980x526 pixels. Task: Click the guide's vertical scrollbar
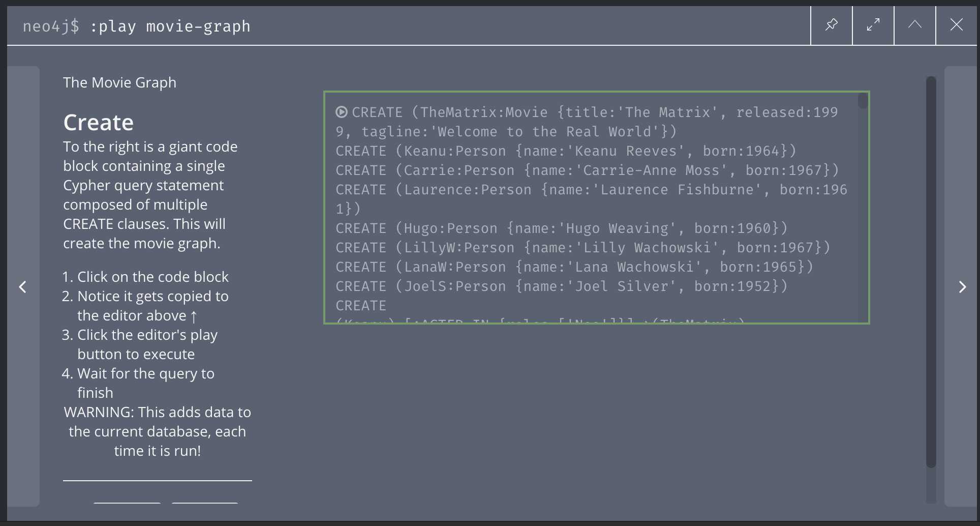click(931, 272)
